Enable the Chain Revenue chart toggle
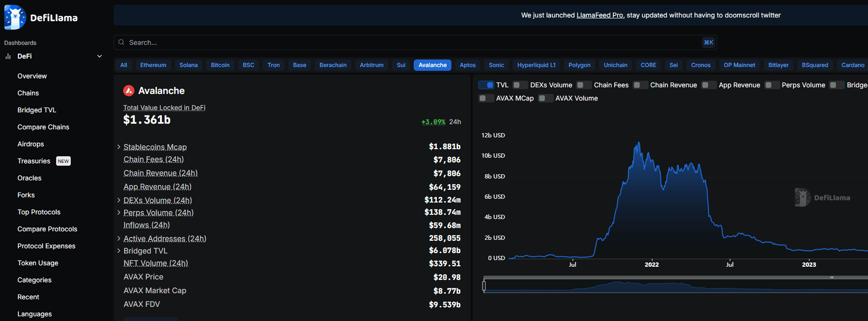Image resolution: width=868 pixels, height=321 pixels. click(x=640, y=85)
